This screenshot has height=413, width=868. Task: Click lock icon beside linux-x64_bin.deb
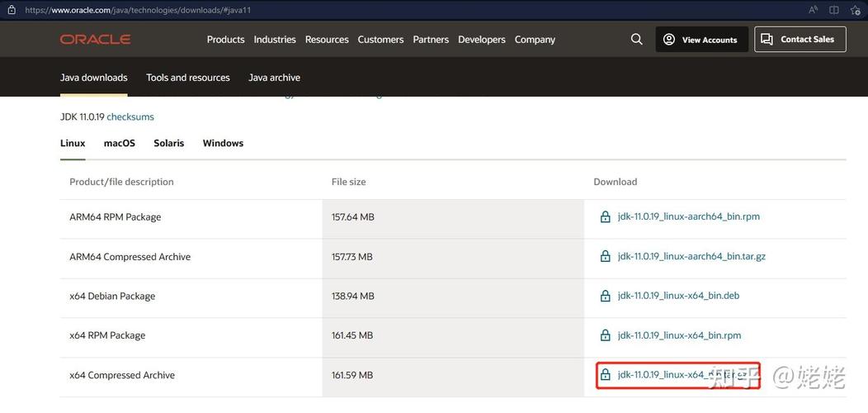click(x=605, y=296)
